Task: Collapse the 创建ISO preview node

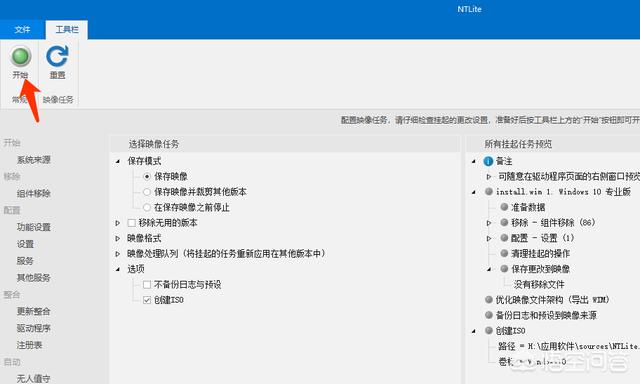Action: click(473, 331)
